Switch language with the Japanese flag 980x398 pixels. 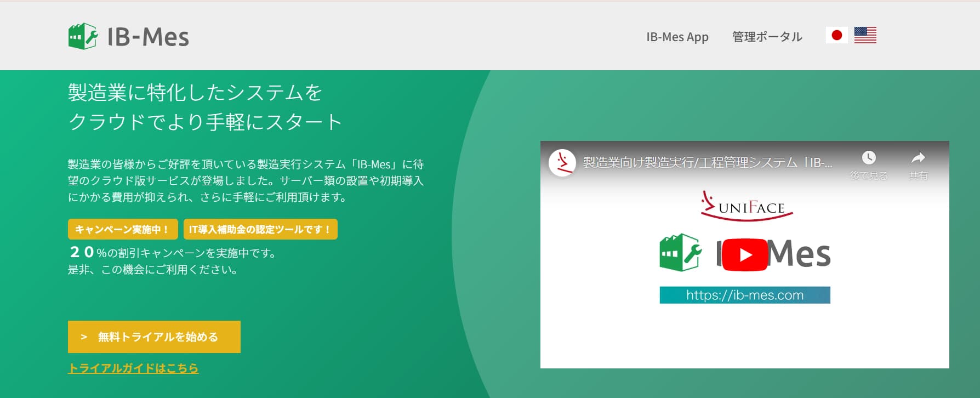click(836, 35)
